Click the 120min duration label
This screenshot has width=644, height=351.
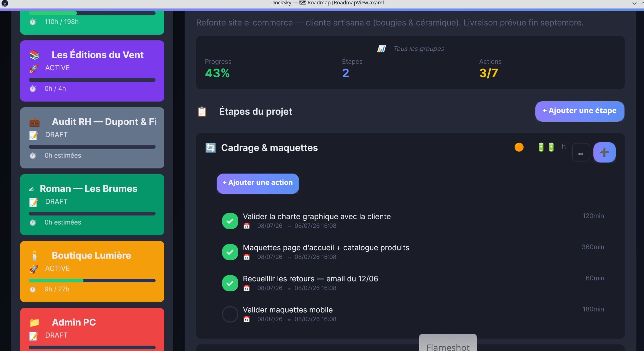click(593, 216)
